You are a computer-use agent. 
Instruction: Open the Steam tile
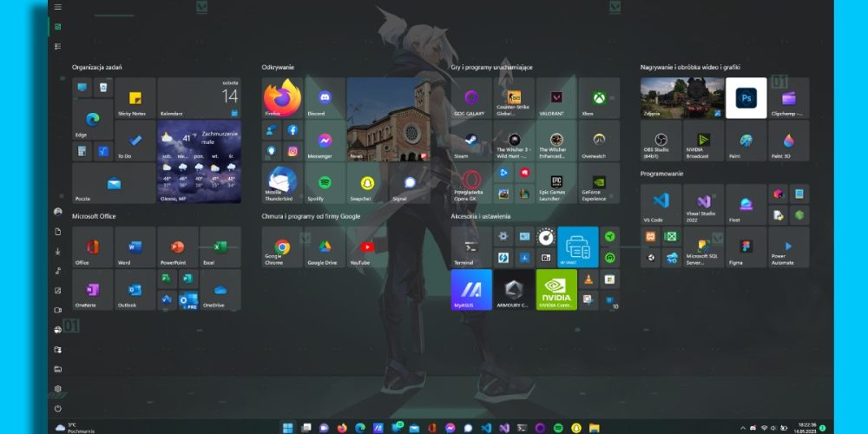click(x=471, y=141)
